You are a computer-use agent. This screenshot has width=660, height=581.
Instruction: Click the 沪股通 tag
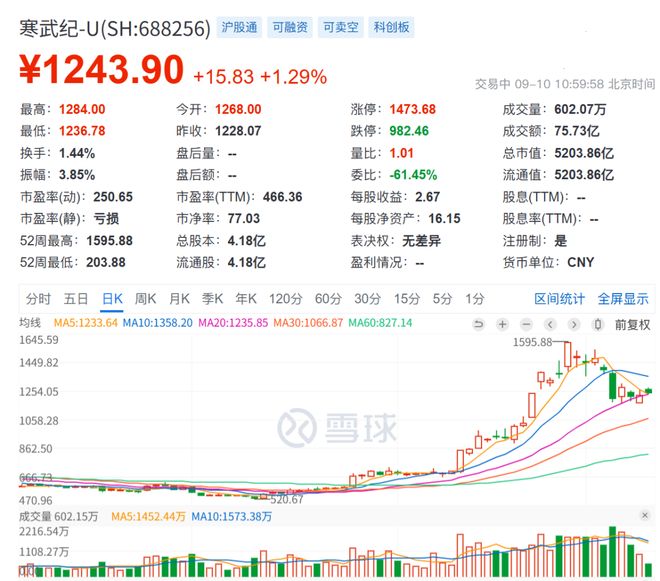(x=239, y=27)
